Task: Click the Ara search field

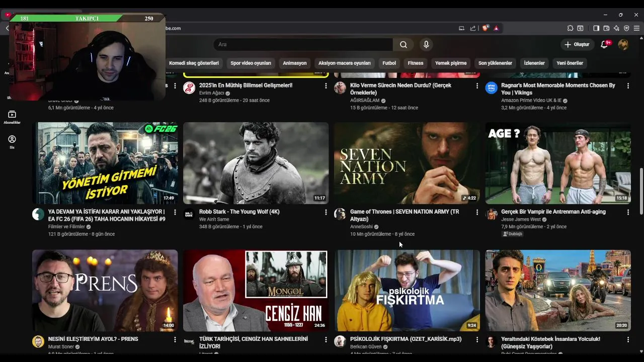Action: (x=303, y=45)
